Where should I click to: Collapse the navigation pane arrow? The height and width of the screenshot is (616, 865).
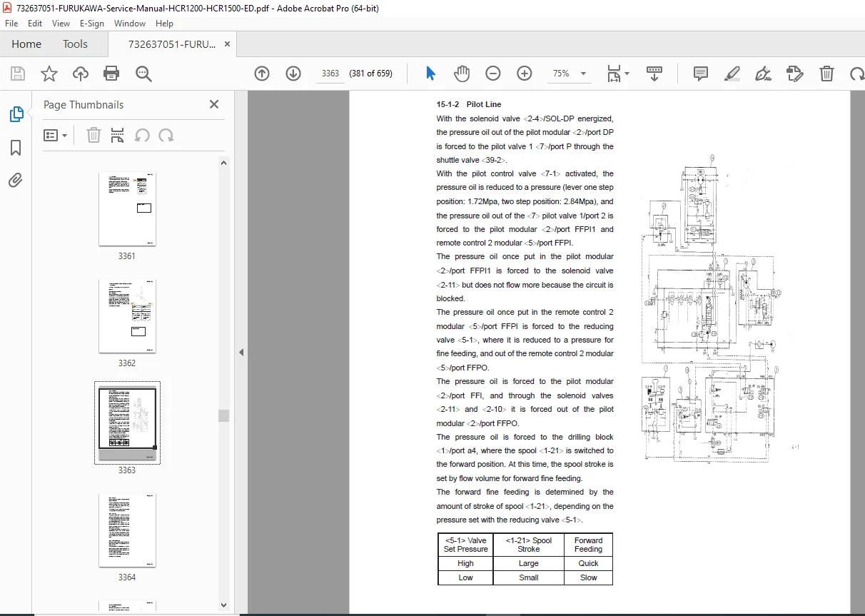(x=241, y=352)
